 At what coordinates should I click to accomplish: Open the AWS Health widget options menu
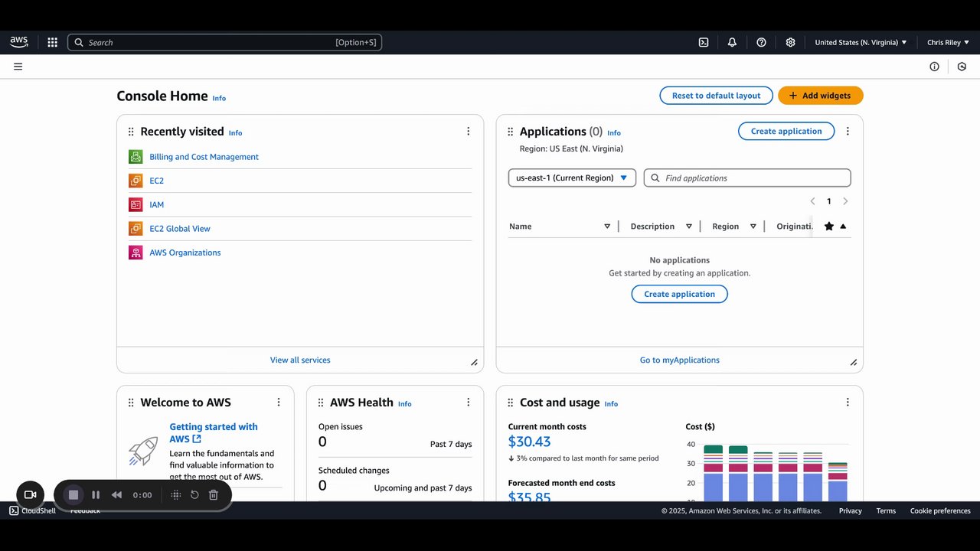(469, 403)
